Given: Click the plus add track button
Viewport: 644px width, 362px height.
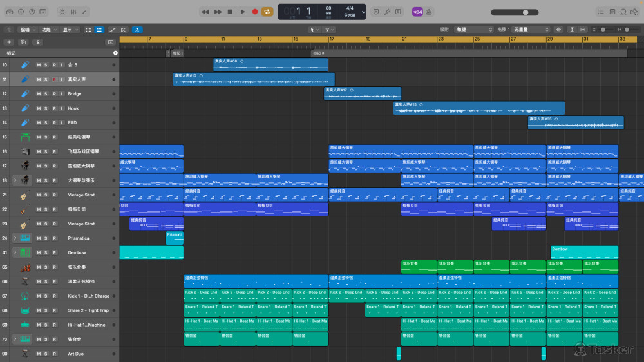Looking at the screenshot, I should click(9, 42).
